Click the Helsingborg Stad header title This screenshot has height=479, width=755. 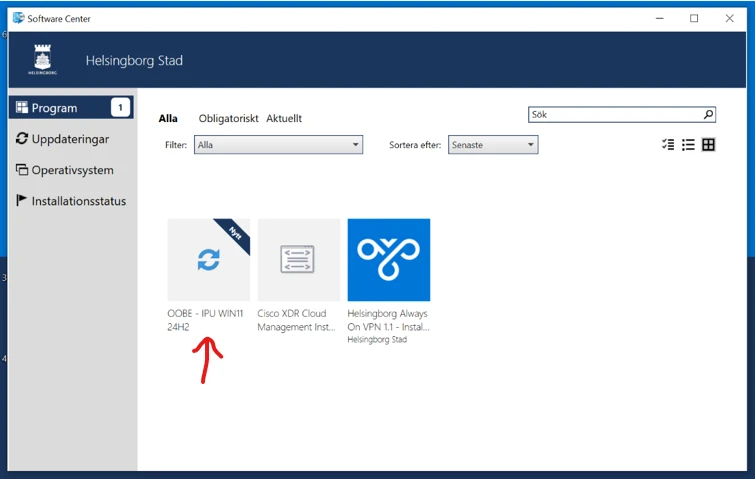tap(134, 61)
